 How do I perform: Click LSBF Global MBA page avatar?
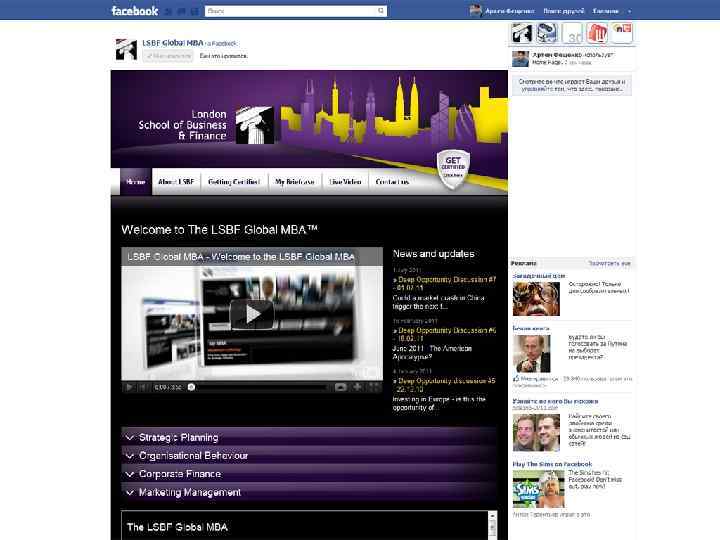click(126, 50)
